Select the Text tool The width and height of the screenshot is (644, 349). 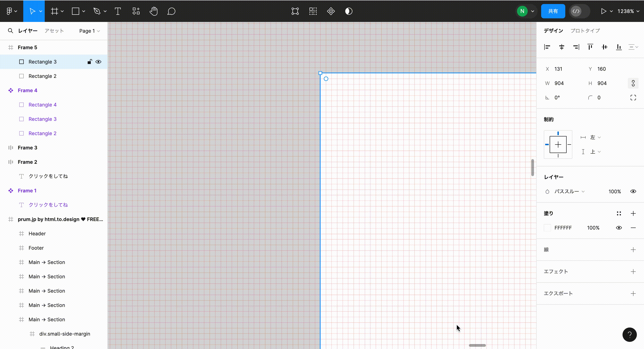(117, 11)
